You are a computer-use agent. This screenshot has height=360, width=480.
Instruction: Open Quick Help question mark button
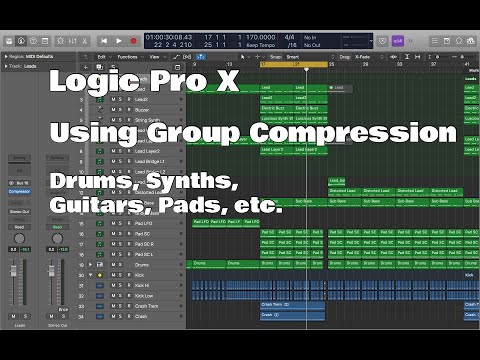click(x=33, y=41)
